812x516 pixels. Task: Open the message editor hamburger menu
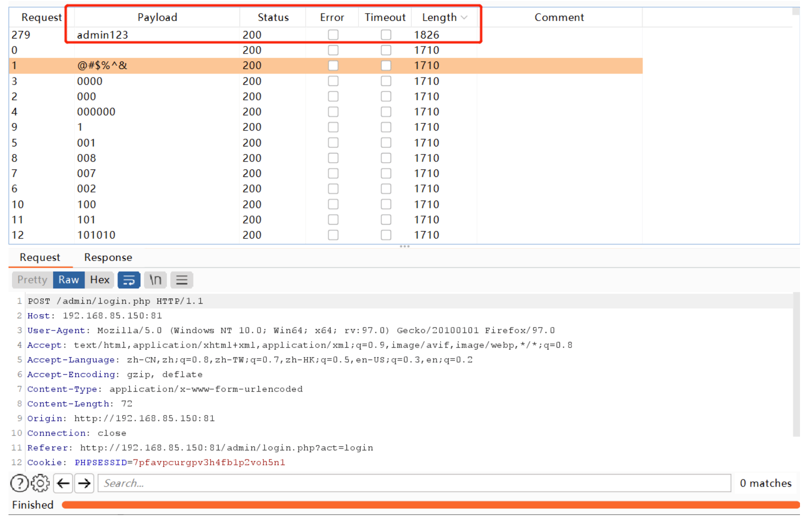click(182, 280)
